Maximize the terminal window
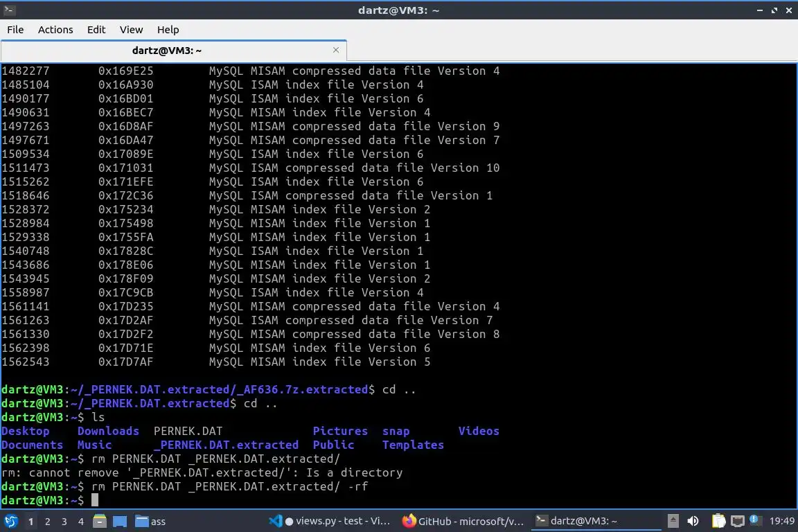 click(x=774, y=10)
